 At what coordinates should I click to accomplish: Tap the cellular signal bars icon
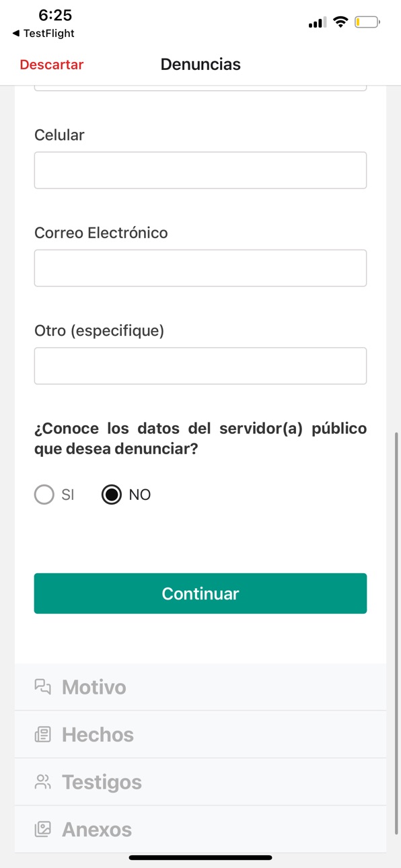(316, 24)
